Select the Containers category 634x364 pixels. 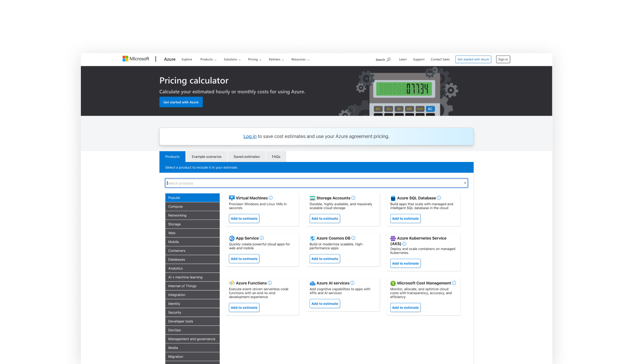pyautogui.click(x=192, y=251)
